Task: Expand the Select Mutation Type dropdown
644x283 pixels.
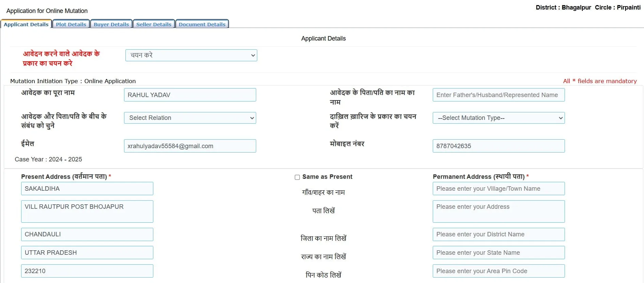Action: [x=499, y=118]
